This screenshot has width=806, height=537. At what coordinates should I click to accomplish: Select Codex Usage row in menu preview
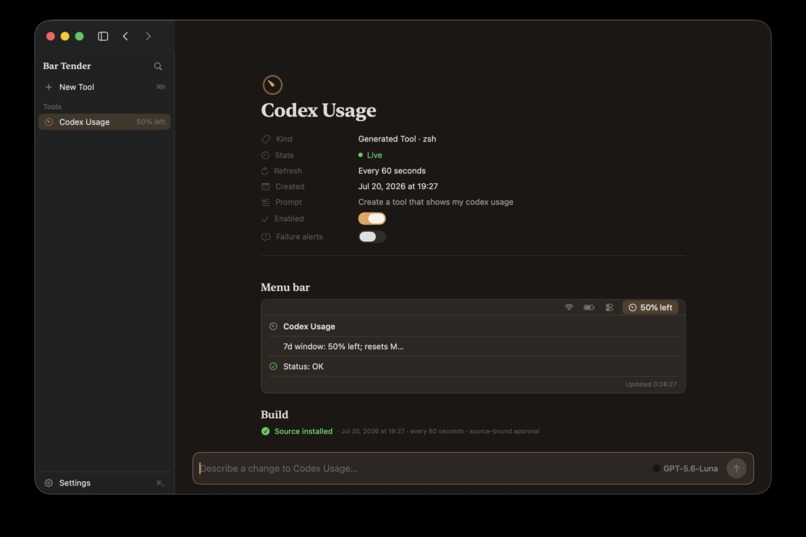[x=473, y=326]
